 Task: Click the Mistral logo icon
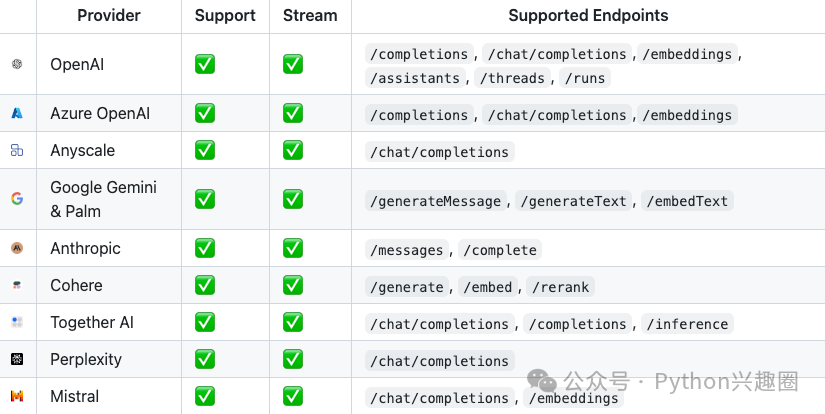click(17, 396)
